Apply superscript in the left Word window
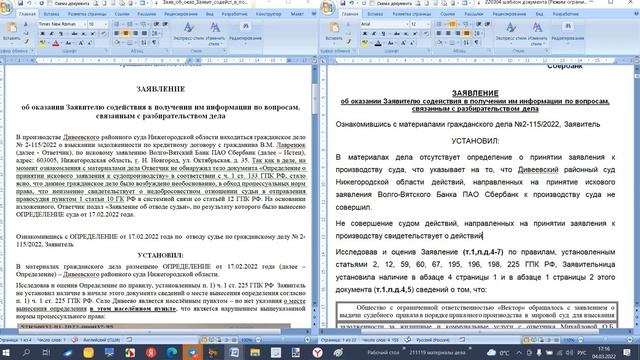This screenshot has height=360, width=640. (93, 33)
